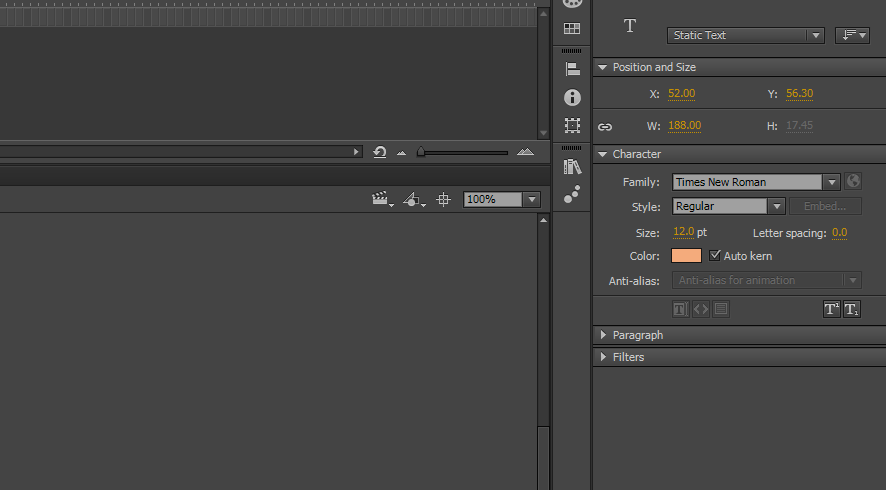Click the Y position value 56.30
Image resolution: width=886 pixels, height=490 pixels.
point(800,94)
